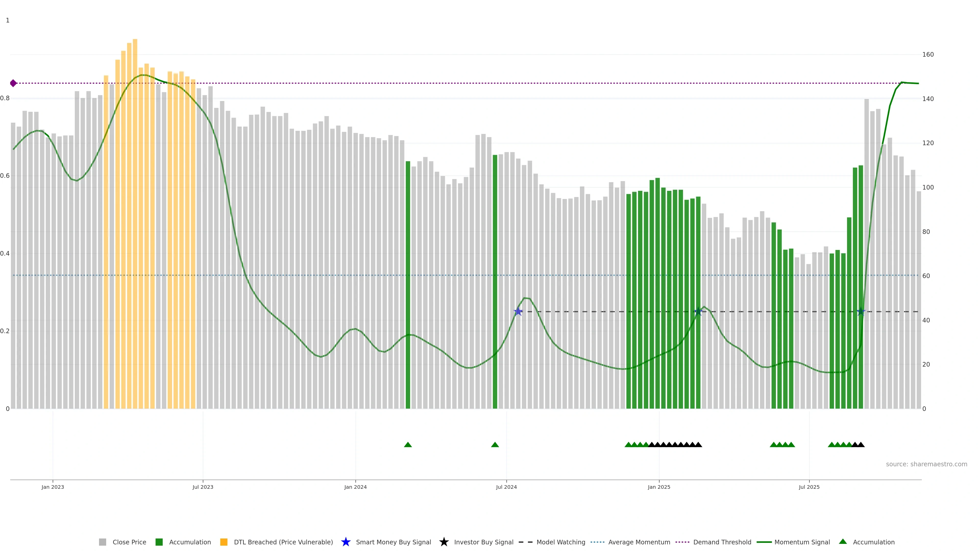Click the gray Close Price legend swatch

[102, 542]
